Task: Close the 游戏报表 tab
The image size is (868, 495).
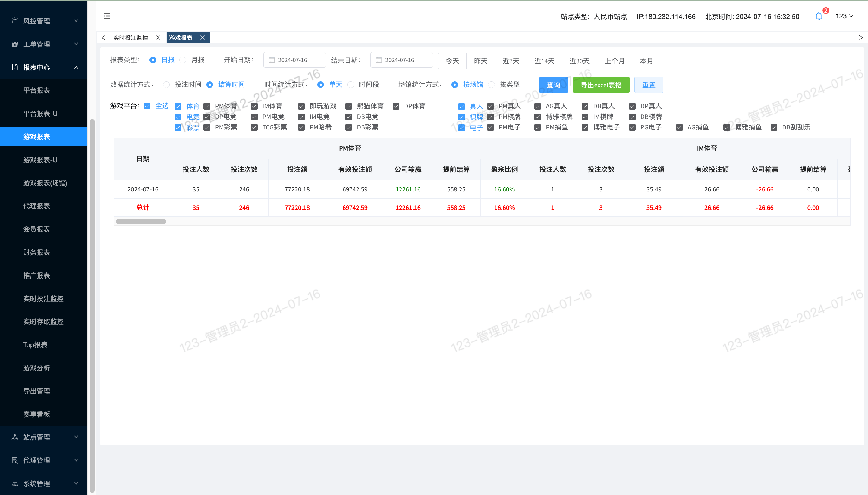Action: [203, 38]
